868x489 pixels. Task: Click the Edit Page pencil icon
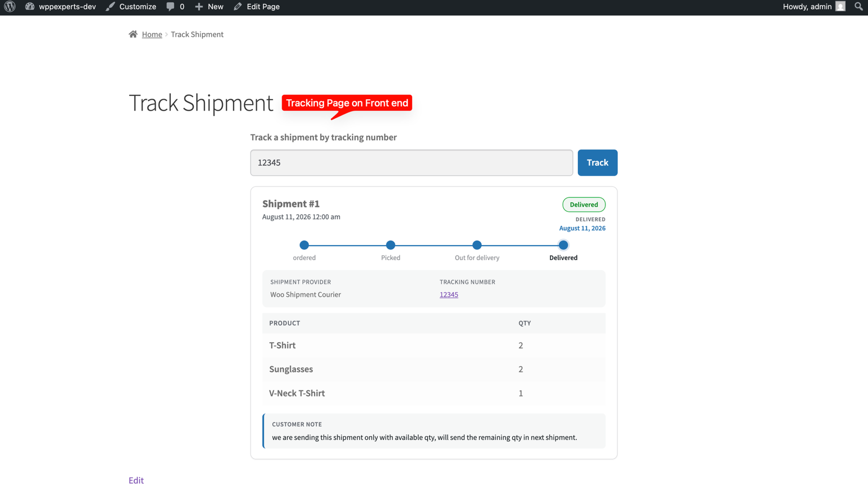238,7
